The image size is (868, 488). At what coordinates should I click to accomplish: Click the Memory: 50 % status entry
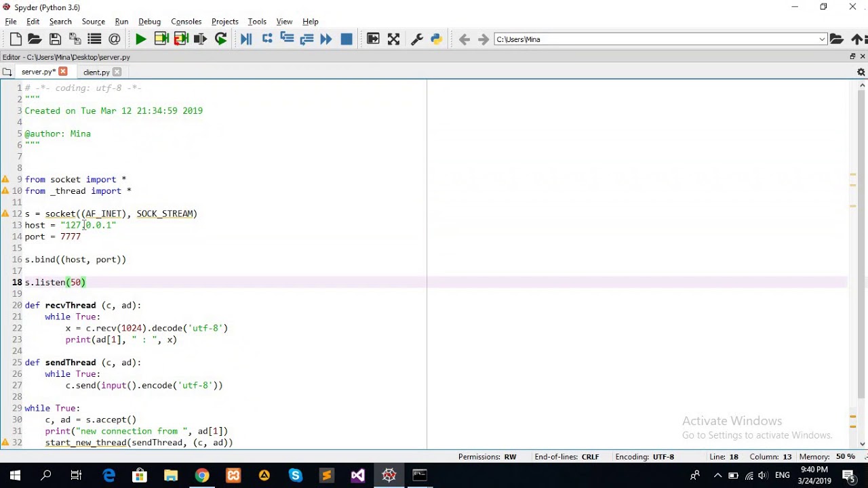pos(827,457)
